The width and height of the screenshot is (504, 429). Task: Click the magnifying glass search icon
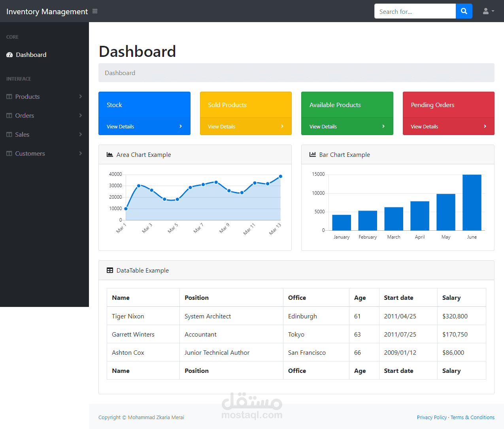click(464, 11)
